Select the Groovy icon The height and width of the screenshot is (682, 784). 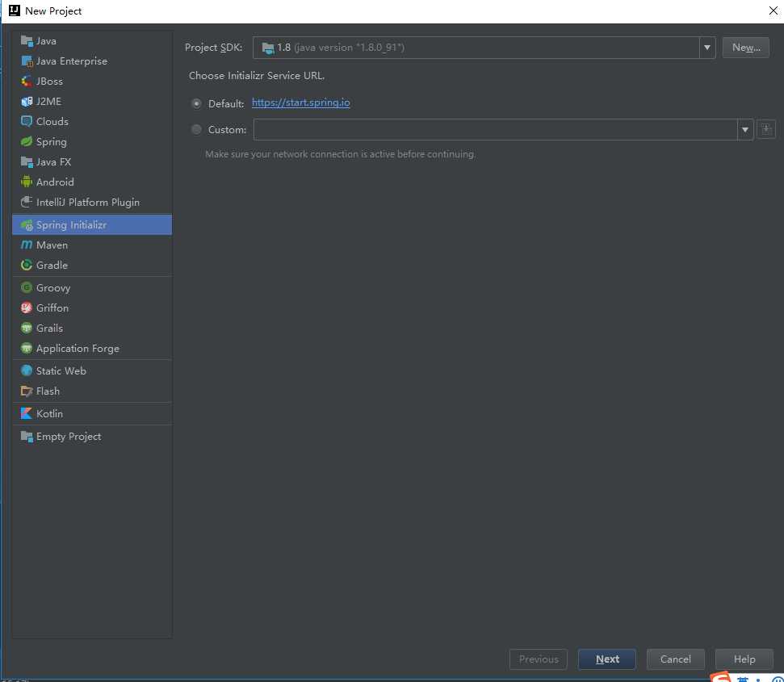pos(27,288)
